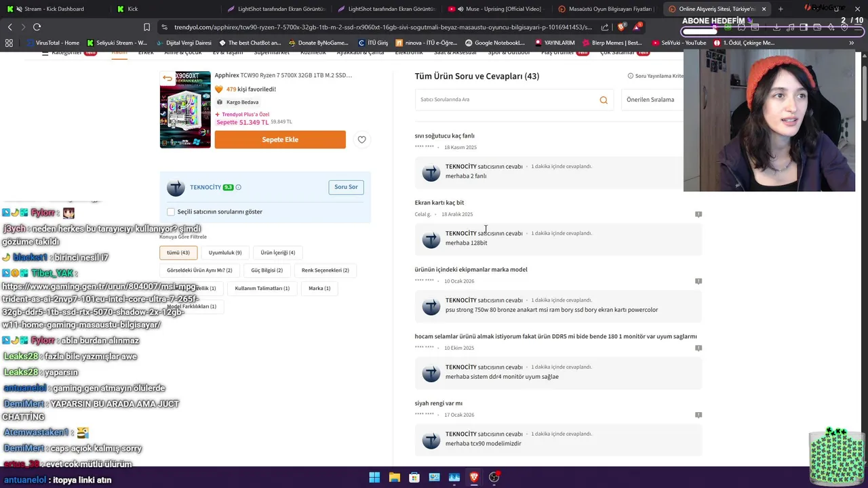868x488 pixels.
Task: Open the 'Soru Yayınlama Kriterleri' link
Action: click(x=659, y=76)
